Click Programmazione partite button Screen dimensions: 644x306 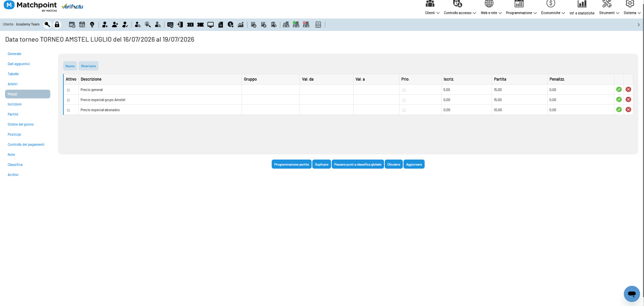[x=291, y=164]
